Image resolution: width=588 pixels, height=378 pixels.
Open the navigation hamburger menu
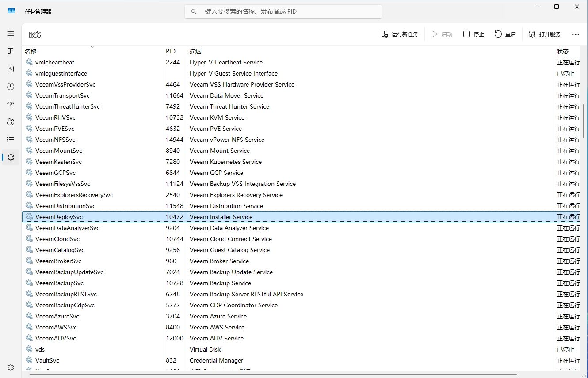11,34
